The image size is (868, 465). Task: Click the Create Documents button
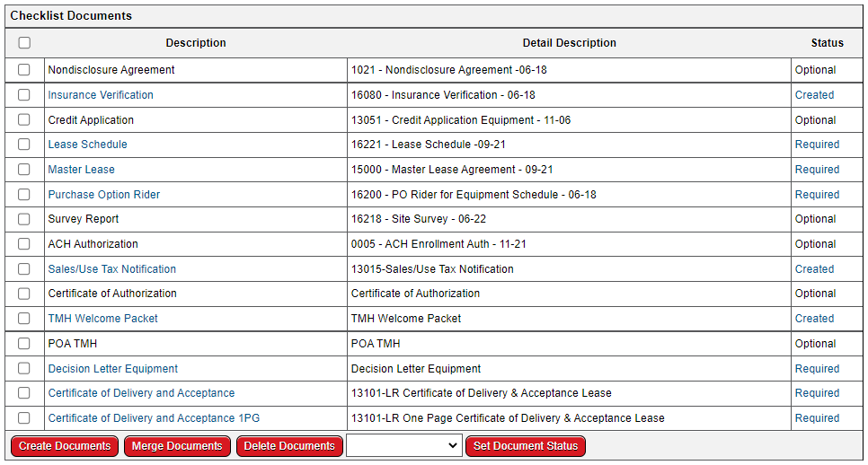click(65, 446)
